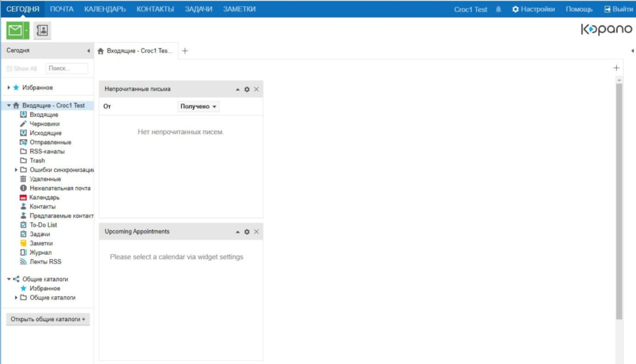
Task: Open the Нежелательная почта junk icon
Action: pos(23,188)
